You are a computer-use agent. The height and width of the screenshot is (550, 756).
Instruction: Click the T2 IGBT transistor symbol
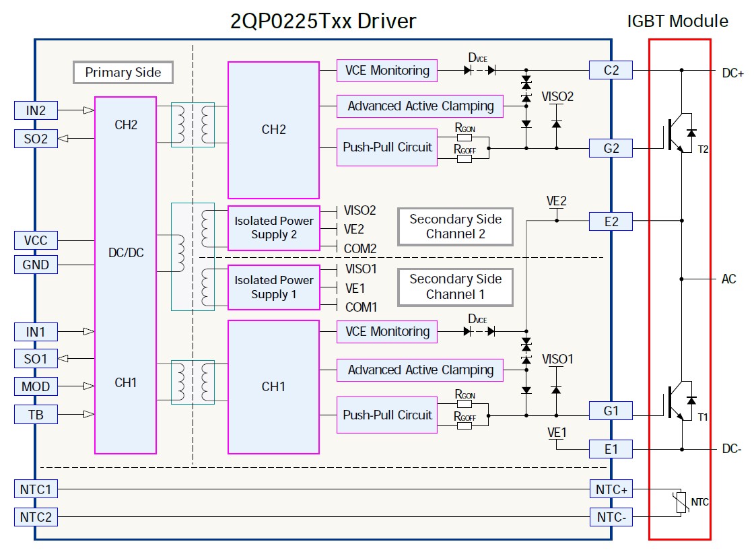tap(677, 135)
